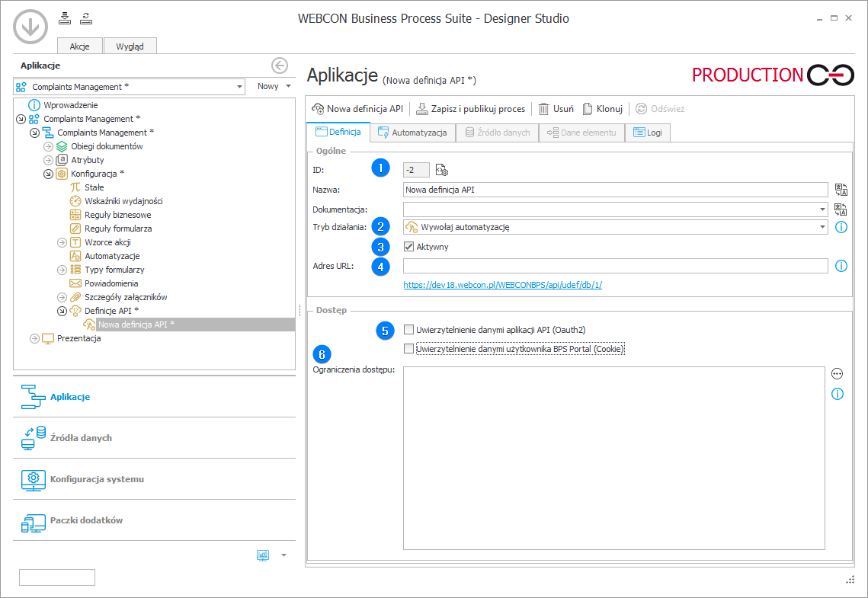Open Konfiguracja systemu section
Viewport: 868px width, 598px height.
click(x=154, y=479)
